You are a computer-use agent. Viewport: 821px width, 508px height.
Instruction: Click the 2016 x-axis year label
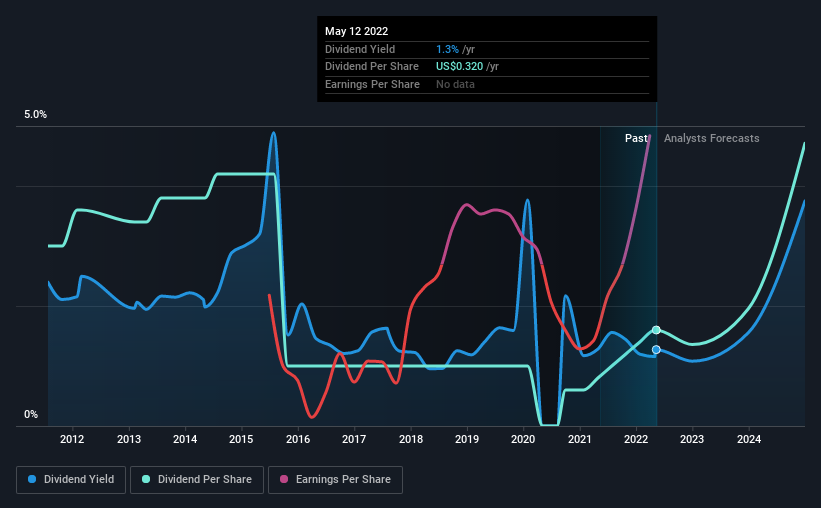(x=298, y=439)
